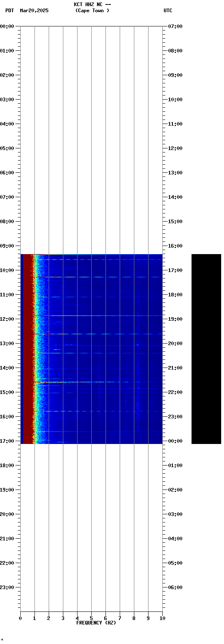This screenshot has height=644, width=224.
Task: Click '13:00' on the UTC axis
Action: click(175, 173)
